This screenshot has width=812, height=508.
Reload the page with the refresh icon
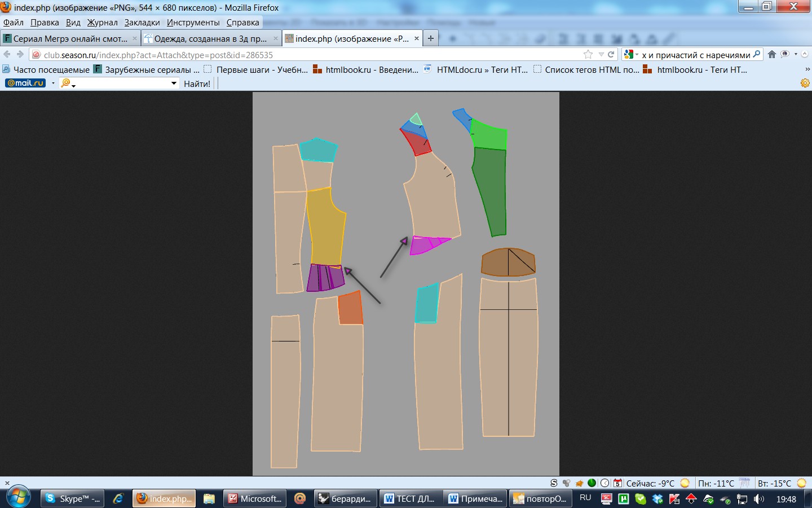[x=611, y=55]
